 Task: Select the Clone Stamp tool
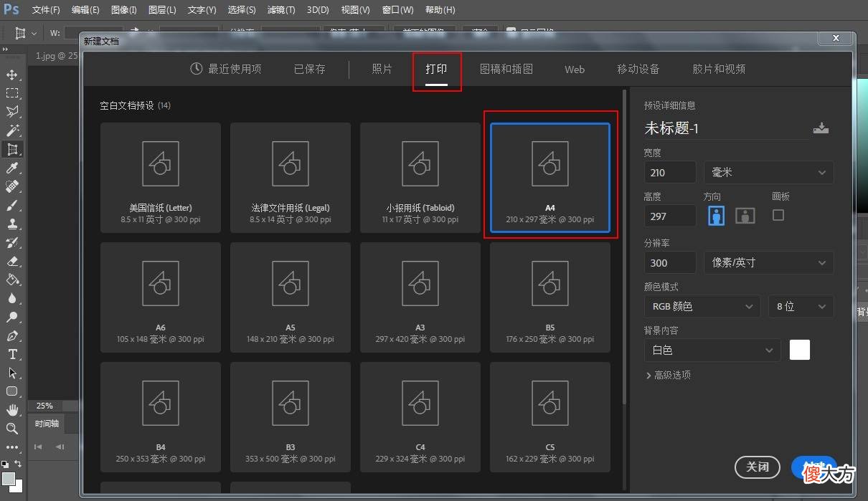click(12, 224)
